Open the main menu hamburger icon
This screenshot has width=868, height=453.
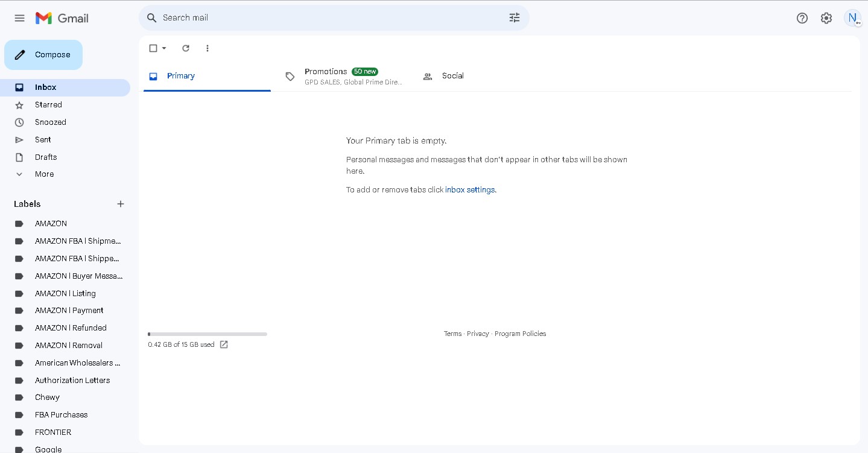pyautogui.click(x=19, y=18)
